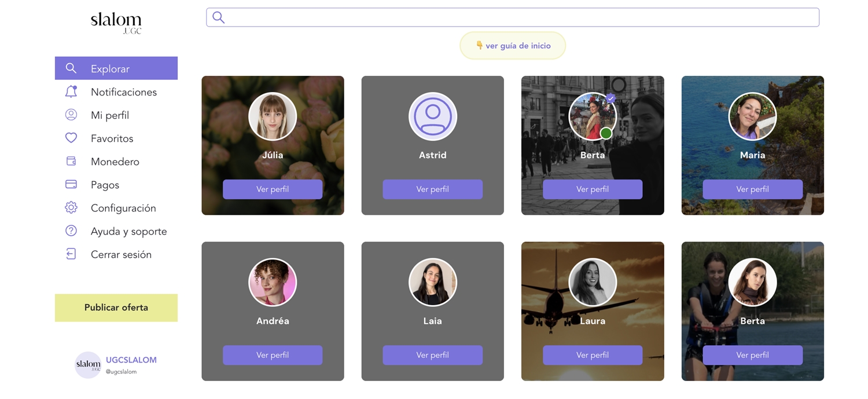The width and height of the screenshot is (868, 399).
Task: Click the magnifier inside the search bar
Action: (x=218, y=17)
